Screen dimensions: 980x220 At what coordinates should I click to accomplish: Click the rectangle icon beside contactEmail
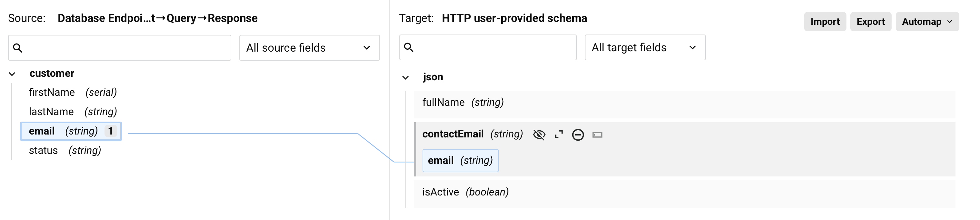(x=597, y=135)
